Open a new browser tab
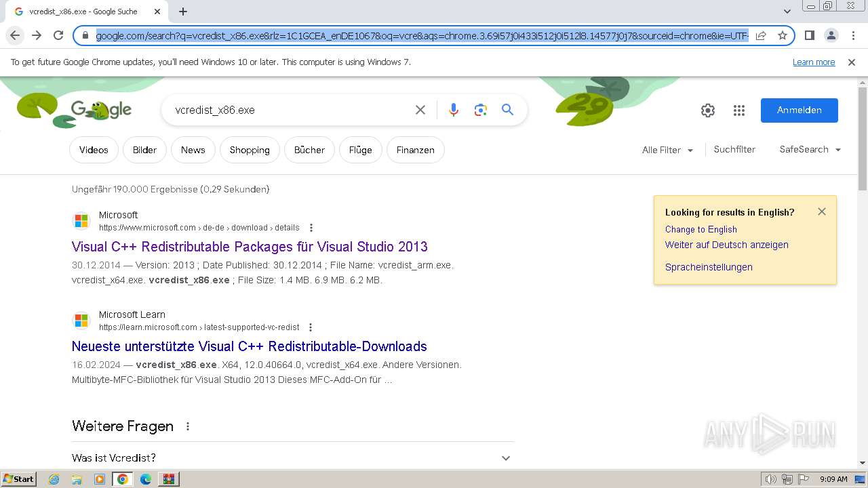 (183, 12)
